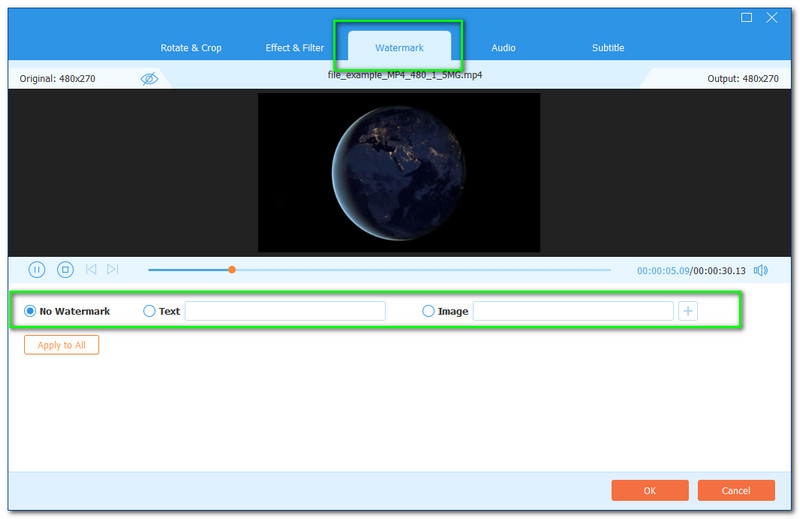Choose the Text watermark radio button
Screen dimensions: 800x519
[150, 311]
